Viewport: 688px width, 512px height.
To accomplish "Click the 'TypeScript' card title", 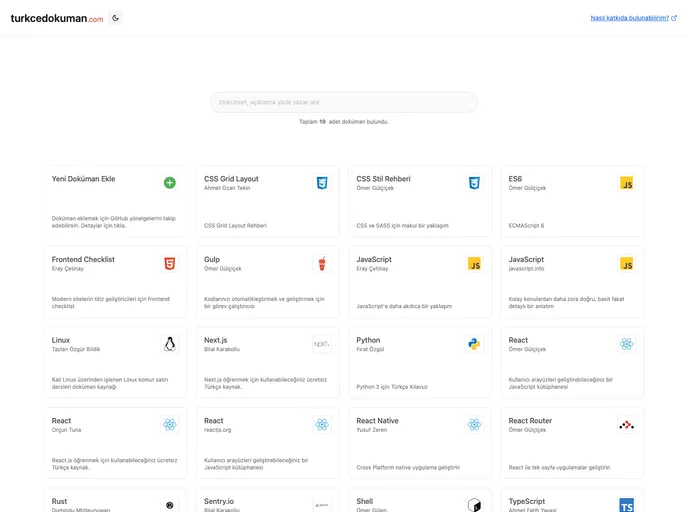I will click(x=527, y=501).
